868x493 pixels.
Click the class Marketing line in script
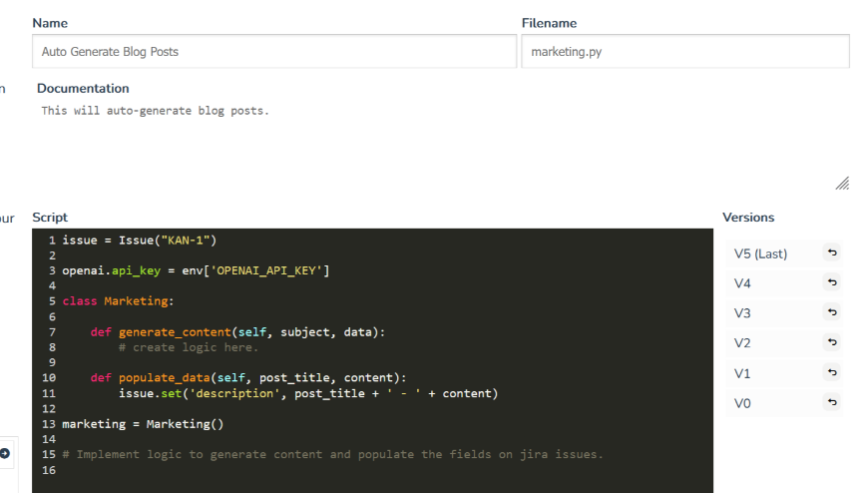(x=118, y=300)
